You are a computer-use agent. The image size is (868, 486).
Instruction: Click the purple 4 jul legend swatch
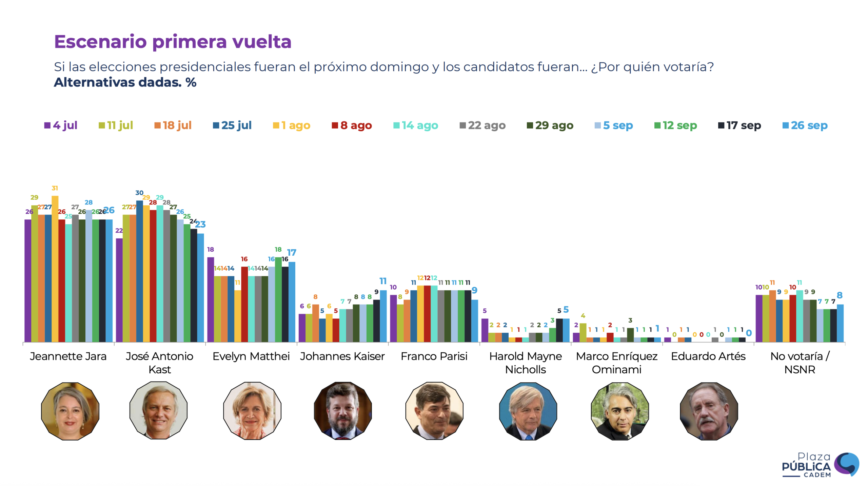(47, 125)
